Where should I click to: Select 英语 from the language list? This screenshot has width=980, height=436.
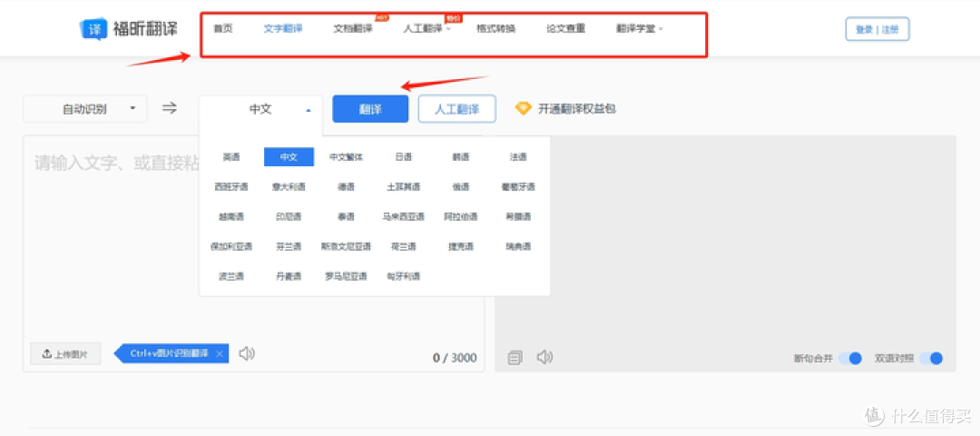pos(231,157)
